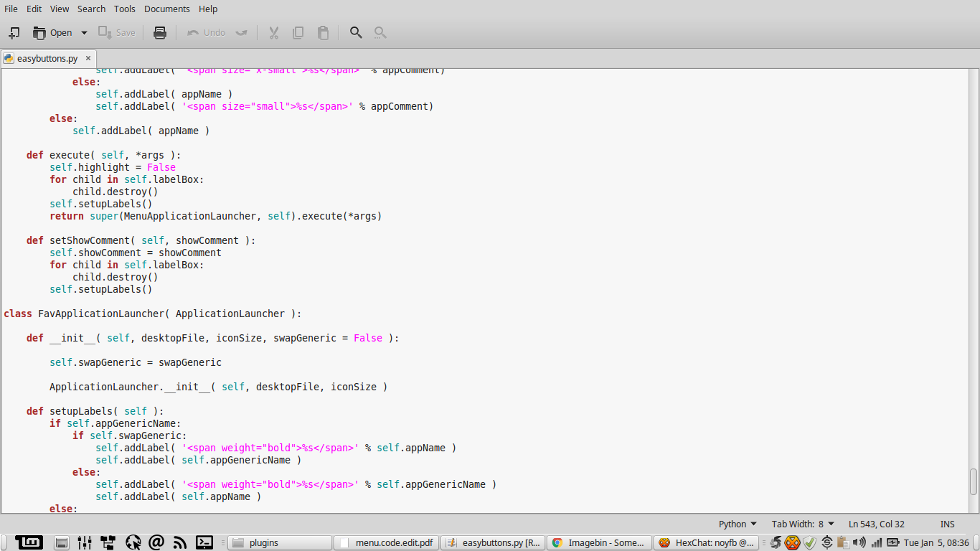Viewport: 980px width, 551px height.
Task: Open Find with magnifier icon
Action: pos(356,32)
